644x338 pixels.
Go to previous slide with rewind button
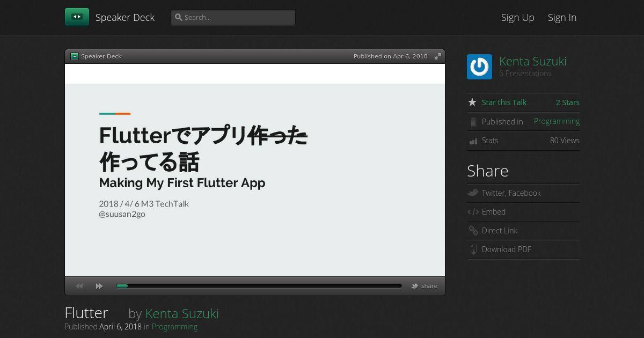point(79,286)
